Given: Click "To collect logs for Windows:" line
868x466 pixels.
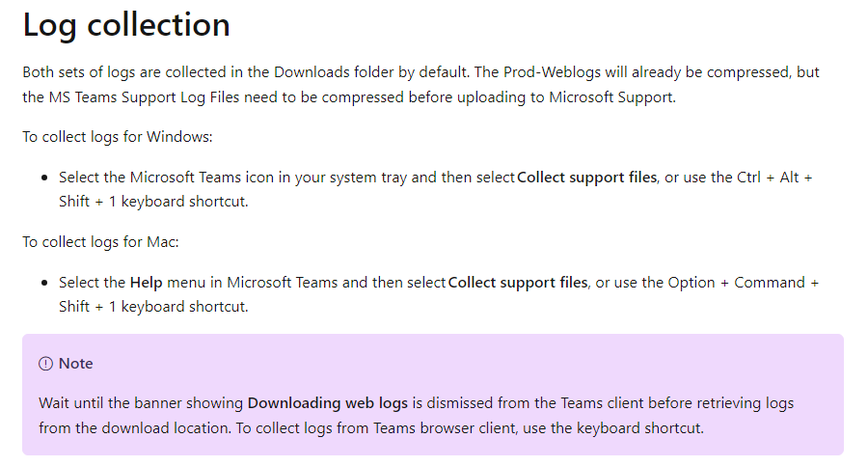Looking at the screenshot, I should 118,137.
